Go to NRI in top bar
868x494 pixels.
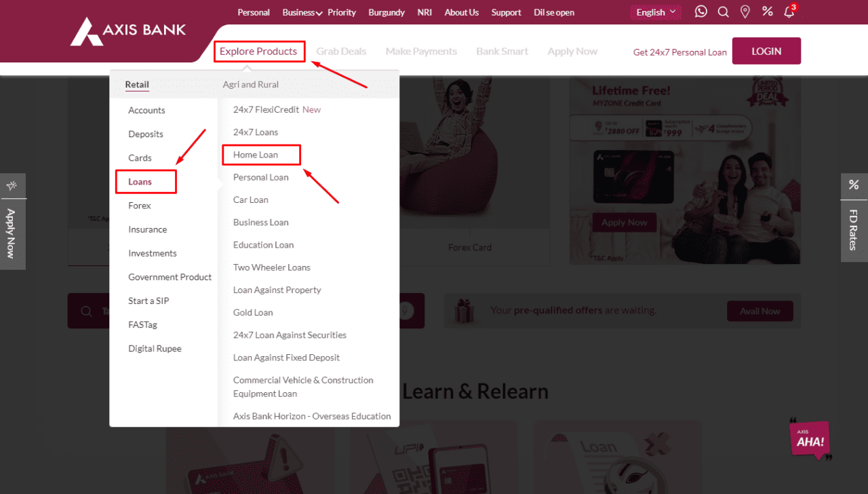[x=425, y=12]
